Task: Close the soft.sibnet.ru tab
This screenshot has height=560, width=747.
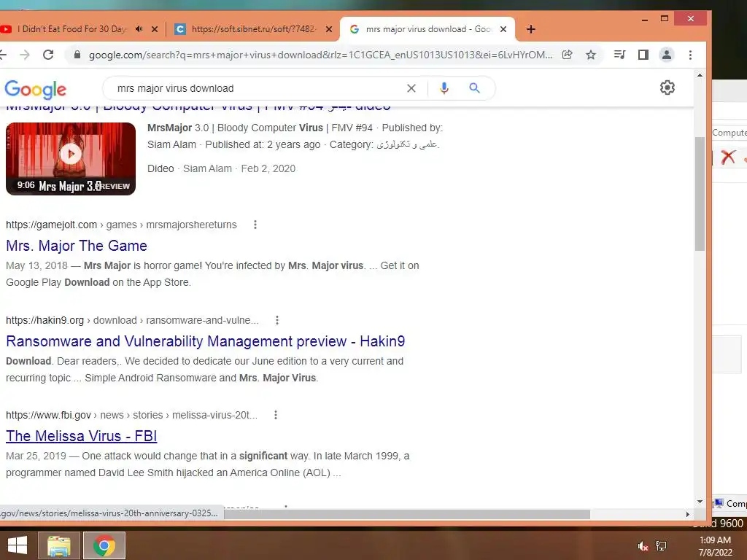Action: pos(329,29)
